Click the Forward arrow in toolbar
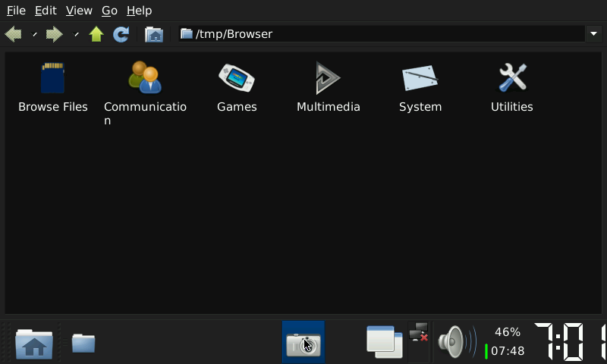This screenshot has height=364, width=607. [54, 34]
